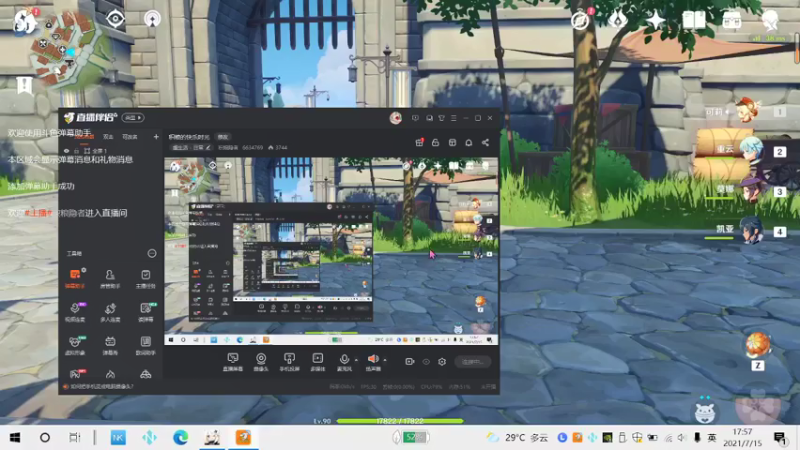The image size is (800, 450).
Task: Click the room ID number 6634769
Action: pos(253,147)
